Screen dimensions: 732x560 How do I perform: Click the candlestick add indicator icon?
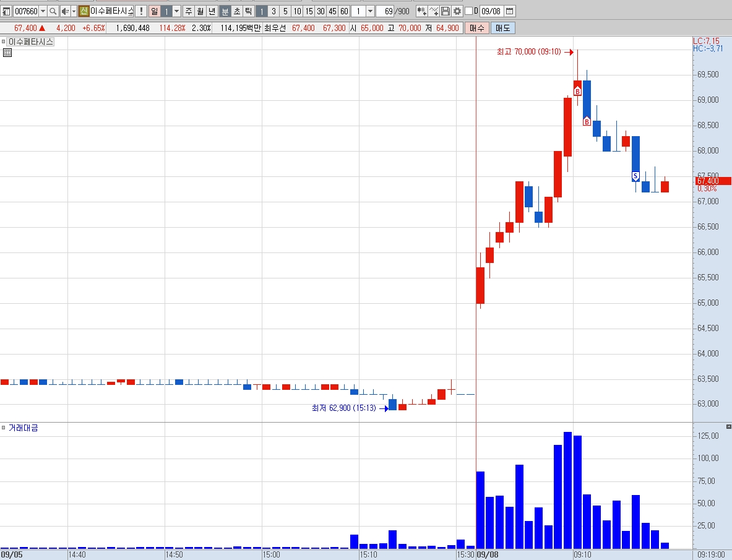[421, 11]
